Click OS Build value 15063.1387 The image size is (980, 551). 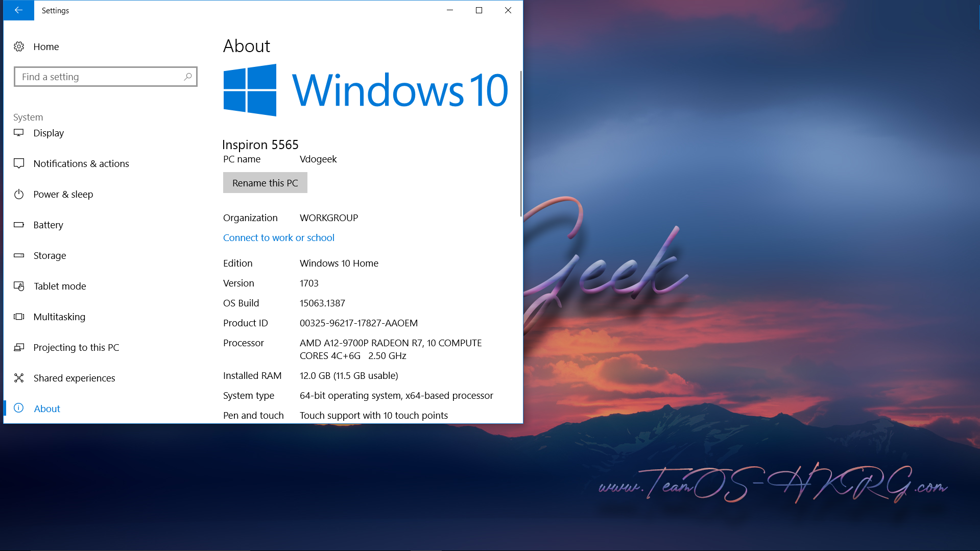click(322, 303)
